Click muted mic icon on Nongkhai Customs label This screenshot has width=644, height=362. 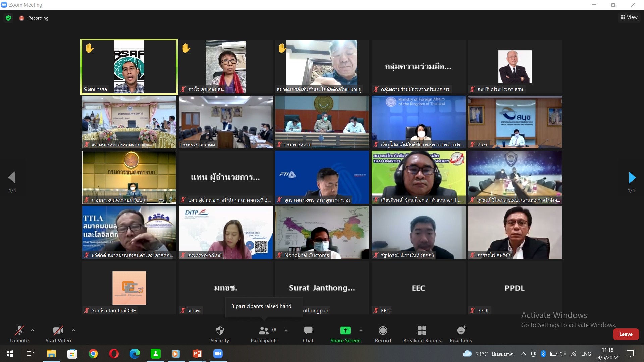279,255
